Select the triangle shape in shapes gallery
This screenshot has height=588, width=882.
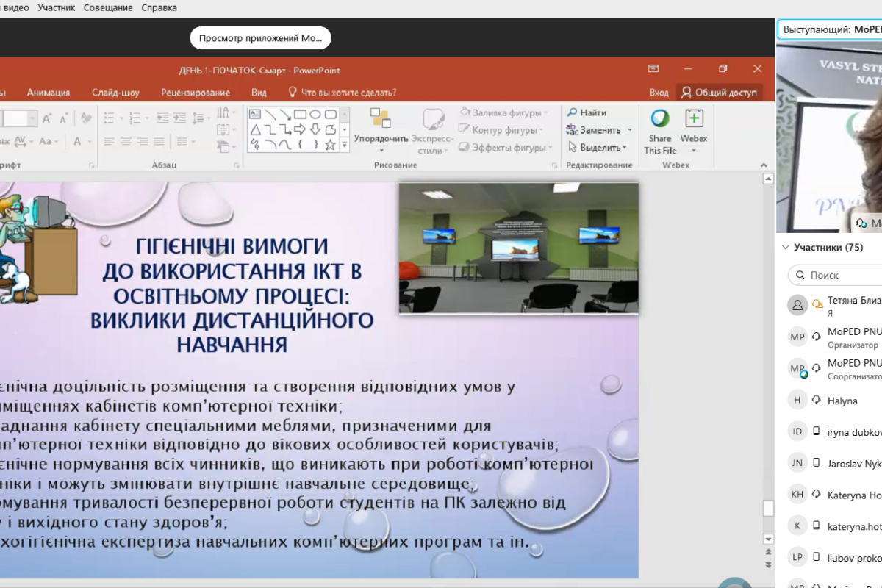255,129
